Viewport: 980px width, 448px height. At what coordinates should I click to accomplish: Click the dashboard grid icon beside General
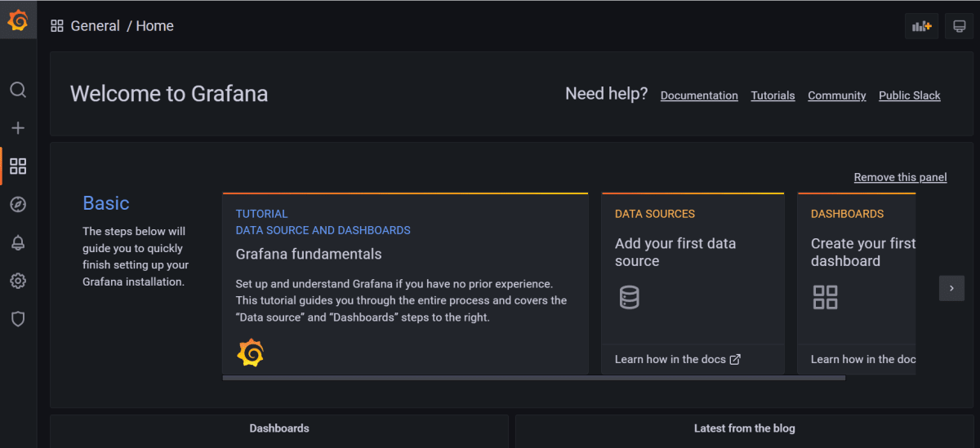[x=57, y=26]
